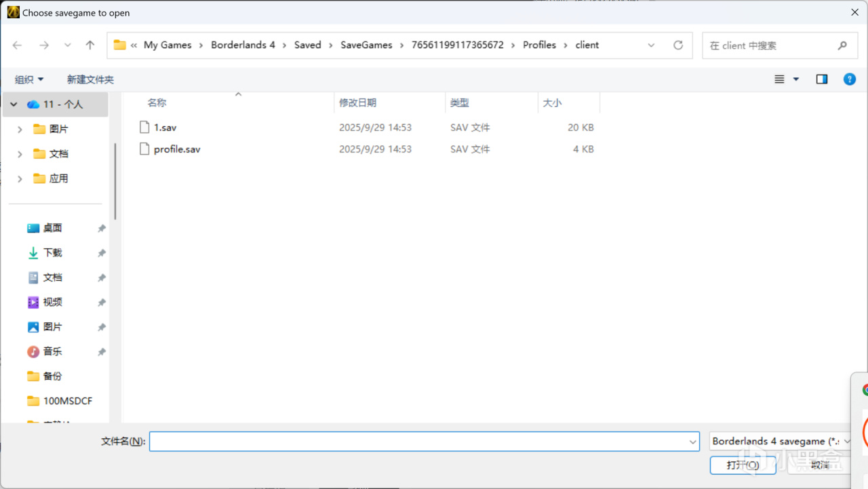Click the magnifier icon in the search box

pyautogui.click(x=842, y=45)
